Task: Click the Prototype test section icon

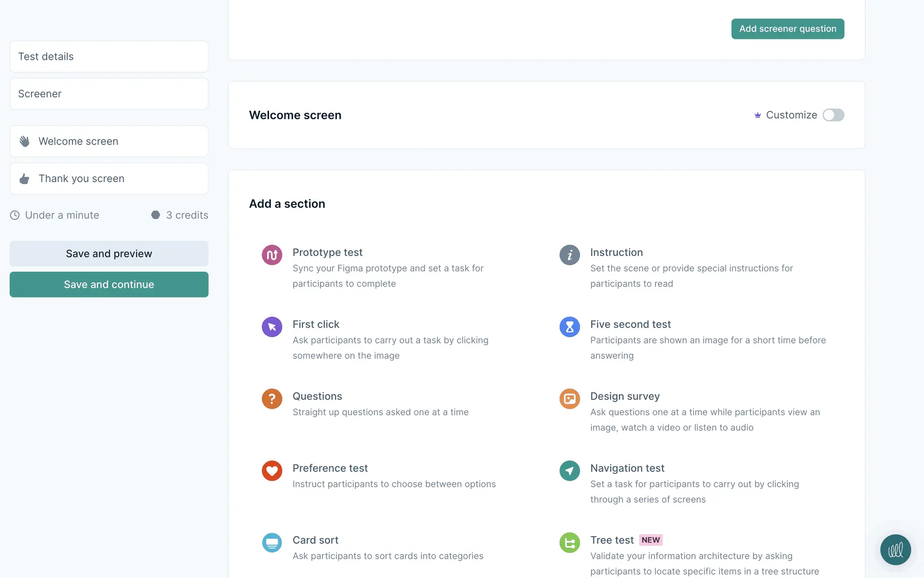Action: [272, 255]
